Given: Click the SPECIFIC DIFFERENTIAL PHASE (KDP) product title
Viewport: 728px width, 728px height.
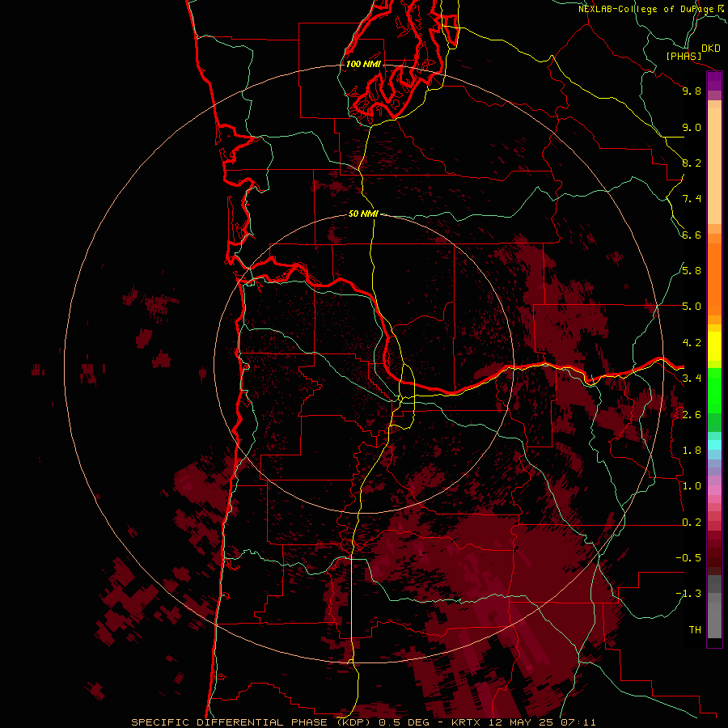Looking at the screenshot, I should coord(252,722).
